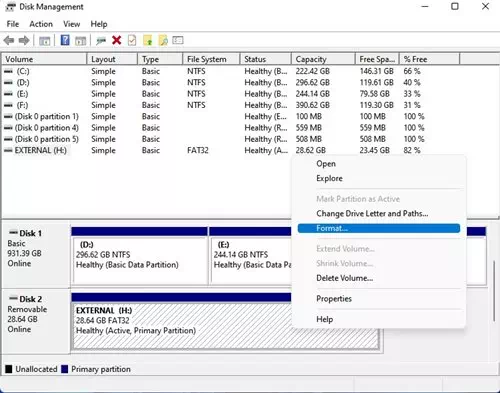Click the 23.45 GB free space cell
The image size is (500, 393).
point(374,150)
